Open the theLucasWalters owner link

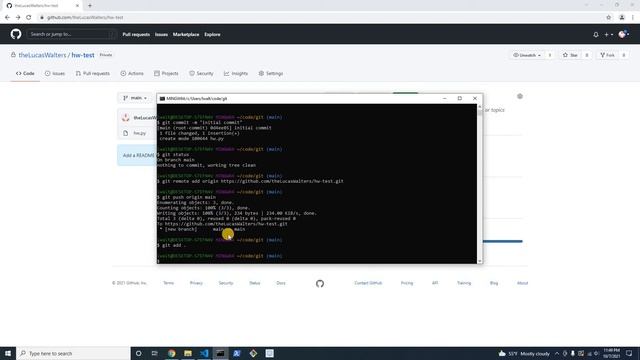pyautogui.click(x=42, y=55)
